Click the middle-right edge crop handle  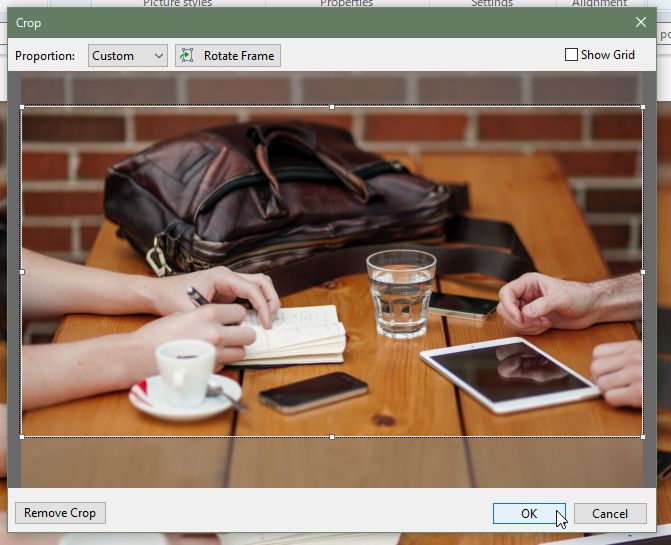(642, 272)
